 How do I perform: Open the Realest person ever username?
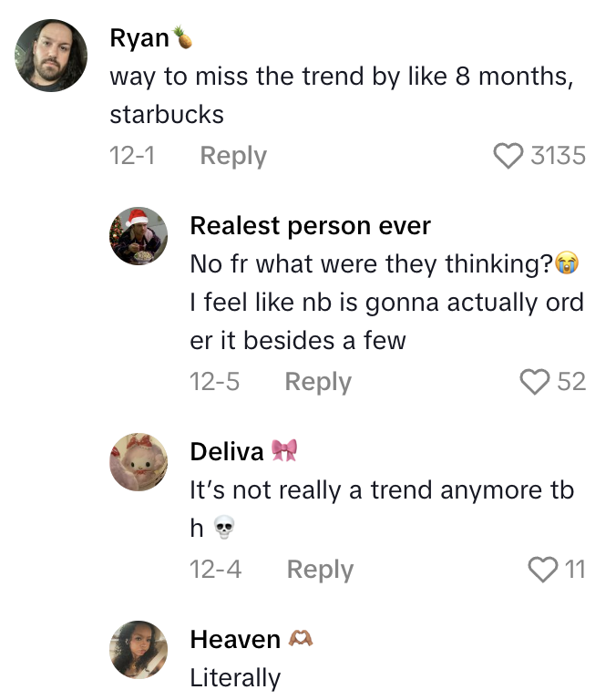[310, 225]
